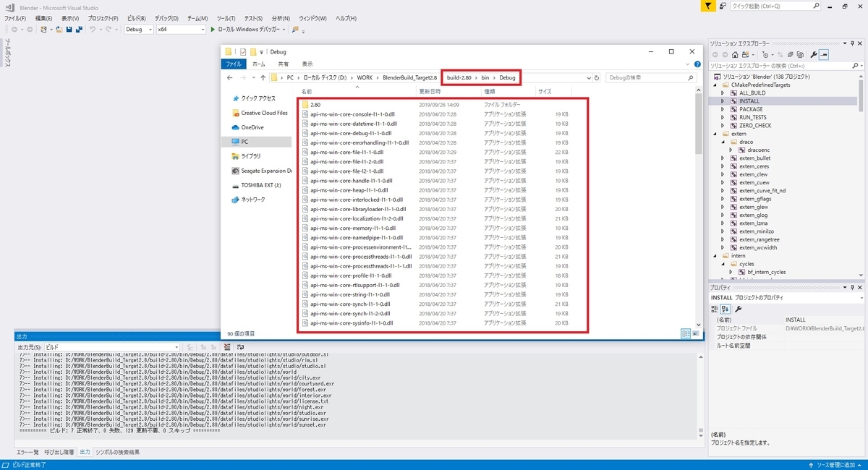The image size is (868, 470).
Task: Open the デバッグ(D) menu
Action: pos(166,18)
